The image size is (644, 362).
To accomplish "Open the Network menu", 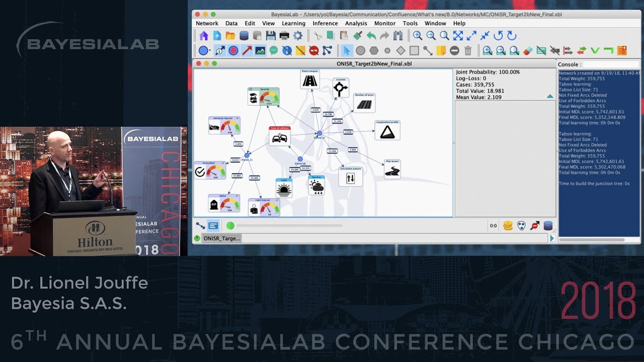I will point(207,23).
